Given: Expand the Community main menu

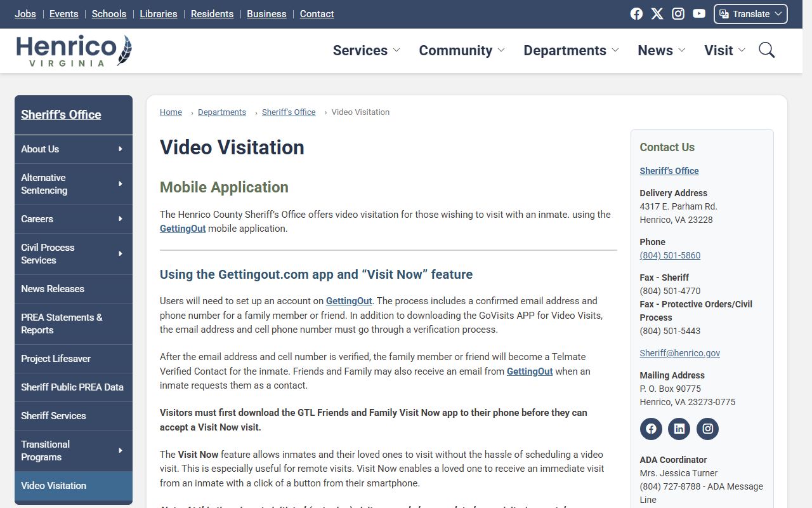Looking at the screenshot, I should 461,50.
